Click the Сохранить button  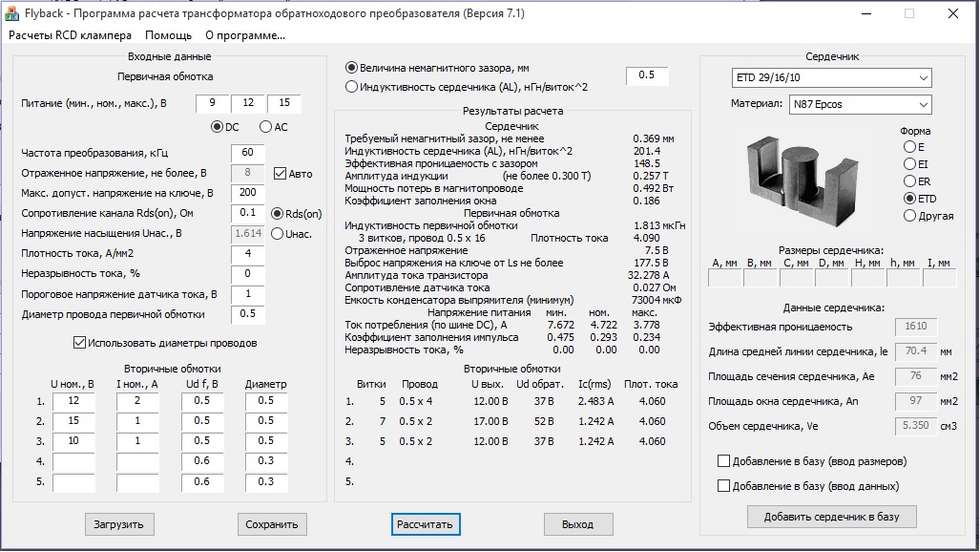pos(272,524)
